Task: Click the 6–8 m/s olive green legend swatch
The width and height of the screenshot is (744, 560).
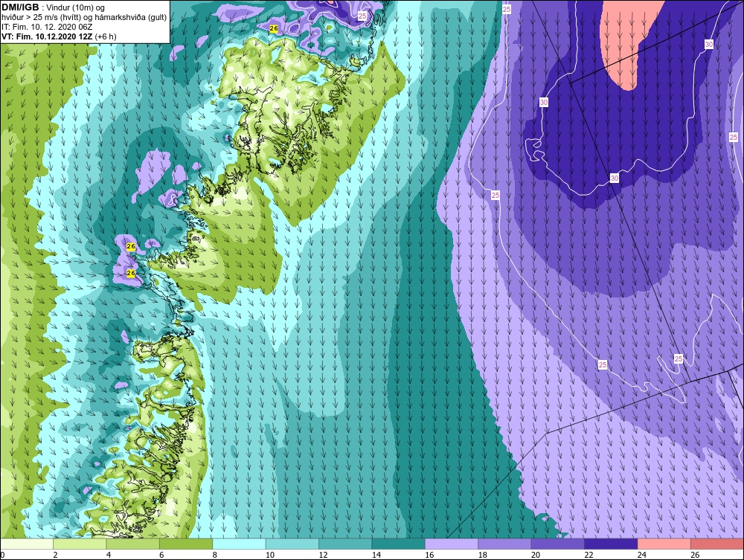Action: (186, 544)
